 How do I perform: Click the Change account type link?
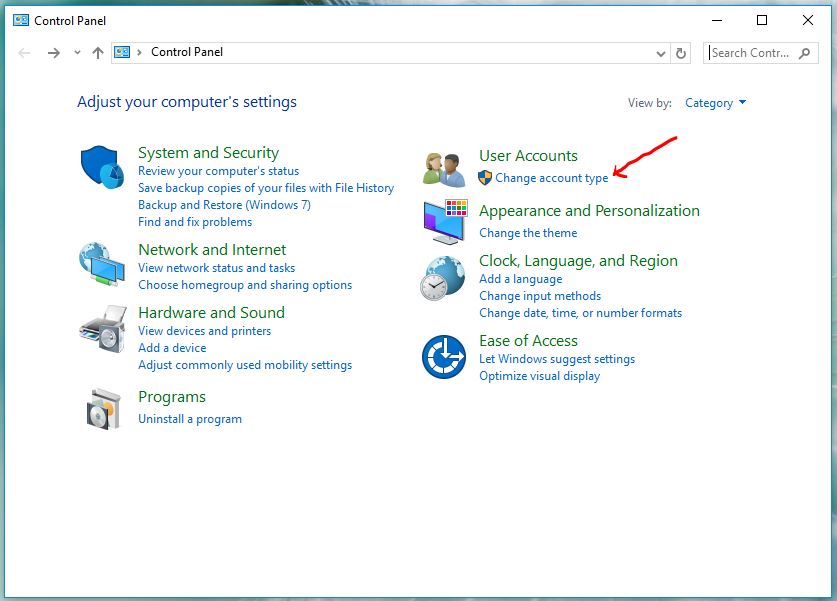(x=551, y=178)
